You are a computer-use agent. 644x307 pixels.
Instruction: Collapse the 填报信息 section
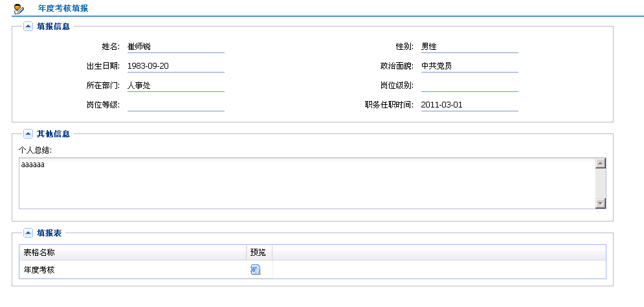coord(28,27)
